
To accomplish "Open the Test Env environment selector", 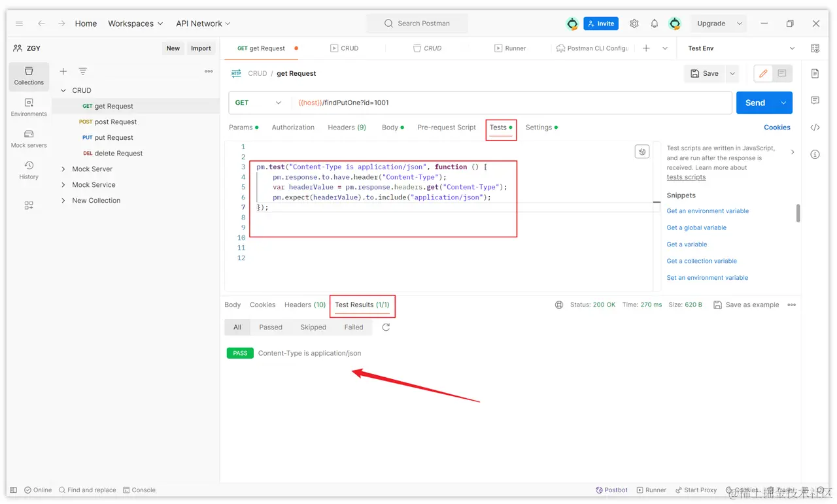I will [741, 48].
